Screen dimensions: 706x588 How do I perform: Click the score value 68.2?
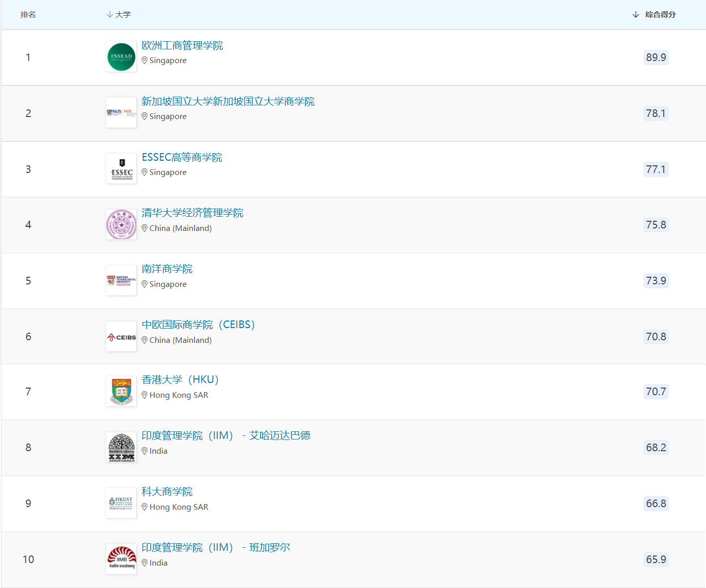656,448
